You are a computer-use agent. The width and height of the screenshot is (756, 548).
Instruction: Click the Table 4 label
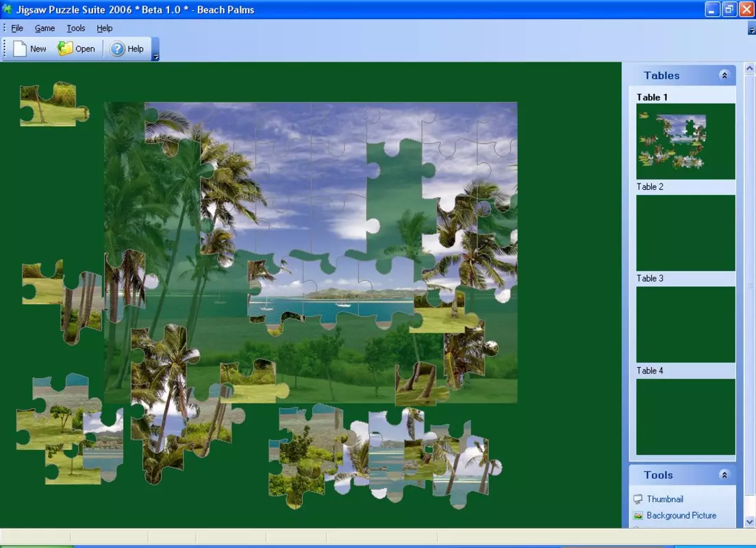click(x=649, y=371)
